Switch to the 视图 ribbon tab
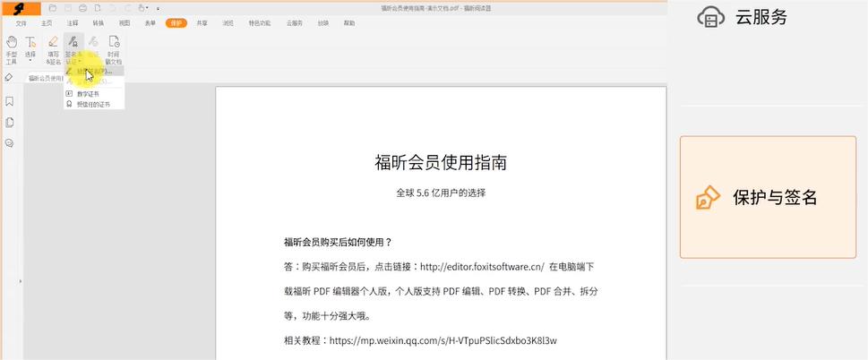Screen dimensions: 868x360 pyautogui.click(x=124, y=23)
